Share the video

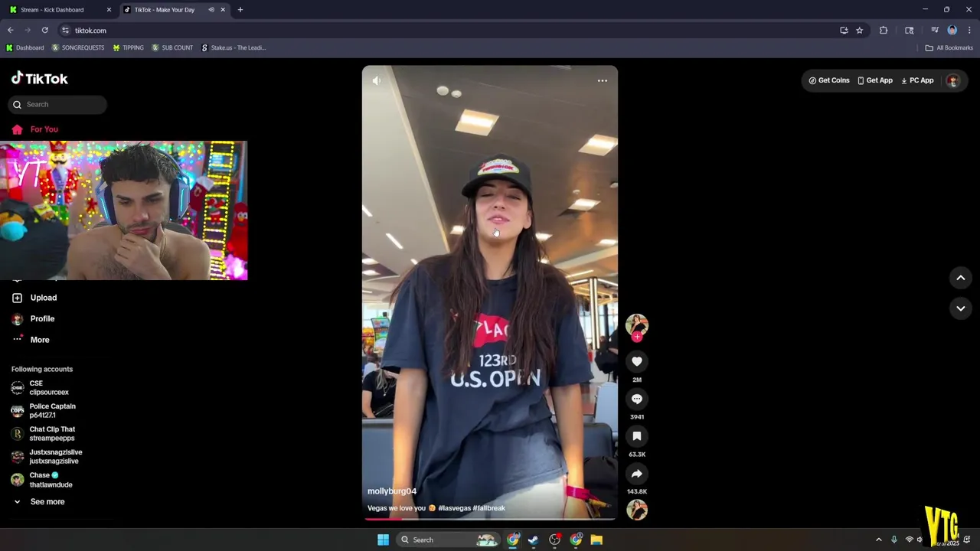[x=637, y=474]
